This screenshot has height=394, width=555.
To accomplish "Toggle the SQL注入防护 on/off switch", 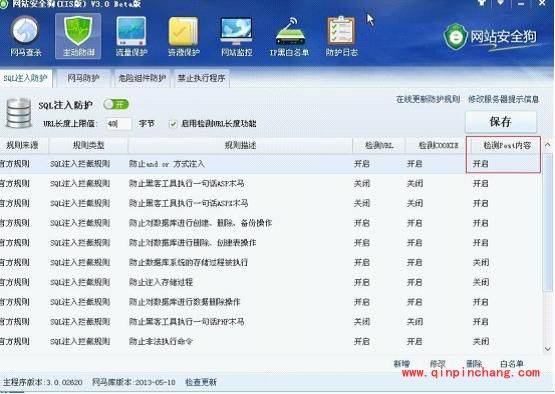I will click(x=116, y=104).
